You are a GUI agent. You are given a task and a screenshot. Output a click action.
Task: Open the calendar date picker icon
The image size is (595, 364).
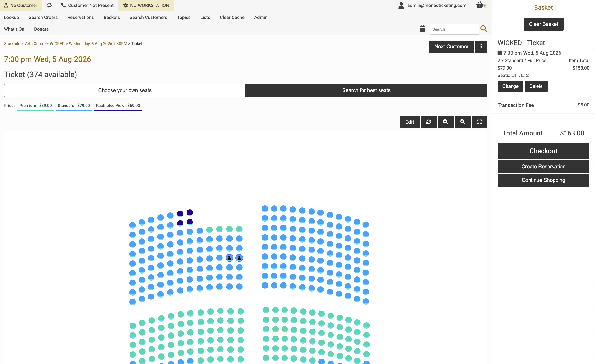point(422,29)
